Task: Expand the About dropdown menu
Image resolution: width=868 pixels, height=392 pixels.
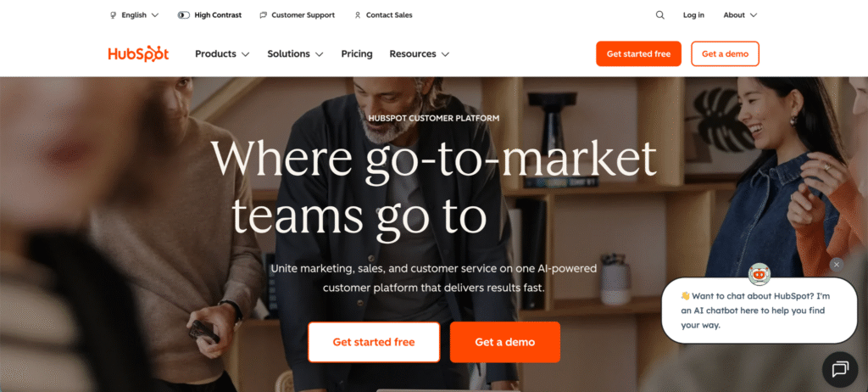Action: click(740, 15)
